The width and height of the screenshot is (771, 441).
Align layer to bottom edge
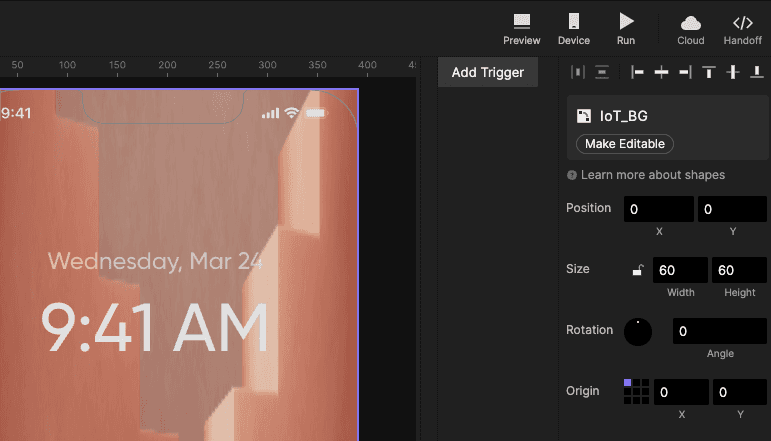(757, 72)
